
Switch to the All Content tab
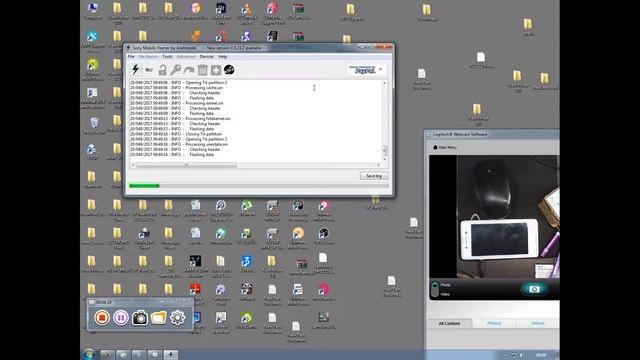(x=449, y=323)
